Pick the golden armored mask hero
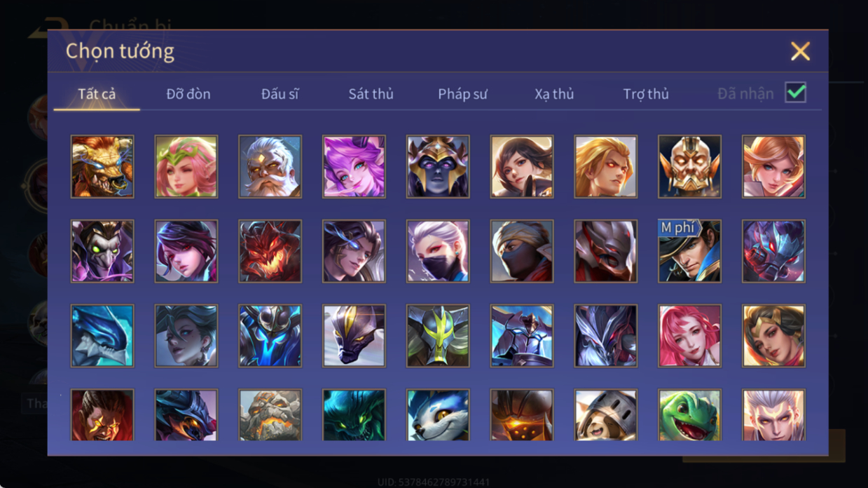This screenshot has width=868, height=488. pos(689,167)
